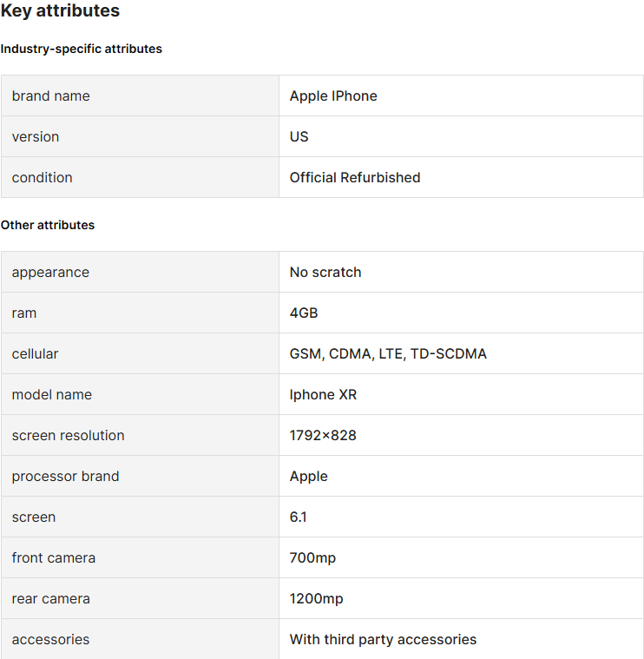Click the 'rear camera' label cell
The image size is (644, 659).
click(140, 598)
